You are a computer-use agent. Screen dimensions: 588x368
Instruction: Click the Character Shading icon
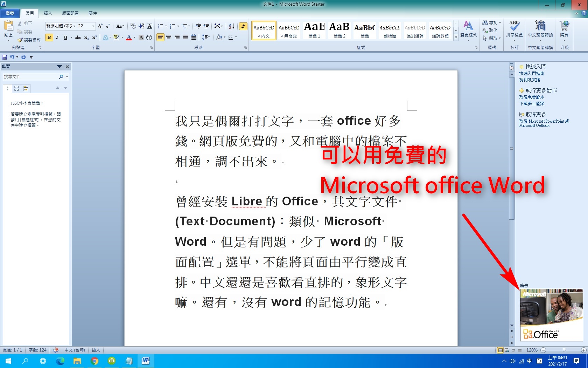pyautogui.click(x=141, y=38)
